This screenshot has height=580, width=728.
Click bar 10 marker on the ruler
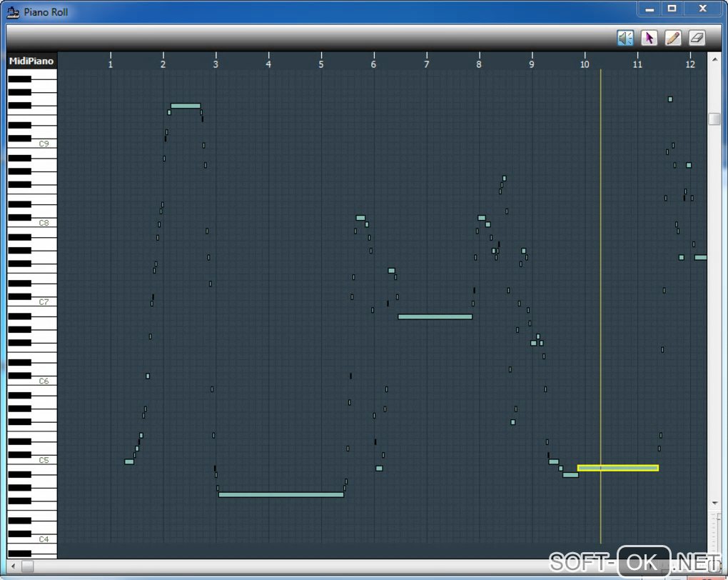tap(585, 64)
